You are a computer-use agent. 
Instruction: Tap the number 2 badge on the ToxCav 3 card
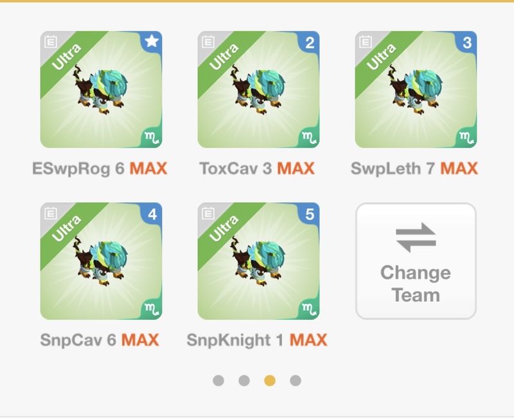tap(310, 42)
